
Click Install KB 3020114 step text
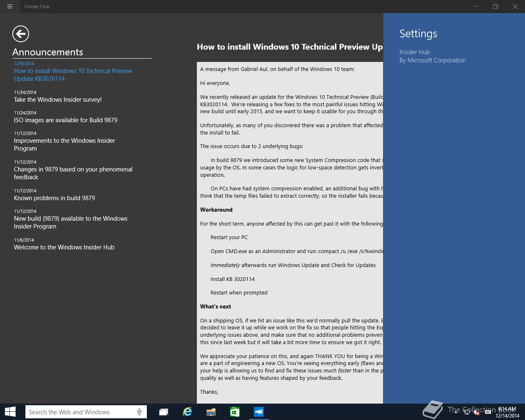pyautogui.click(x=233, y=279)
